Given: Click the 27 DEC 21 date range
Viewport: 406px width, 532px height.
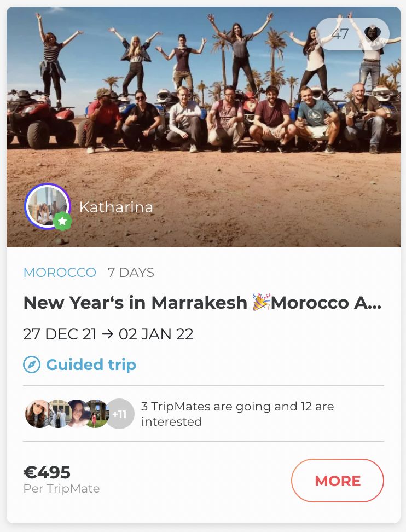Looking at the screenshot, I should (108, 334).
